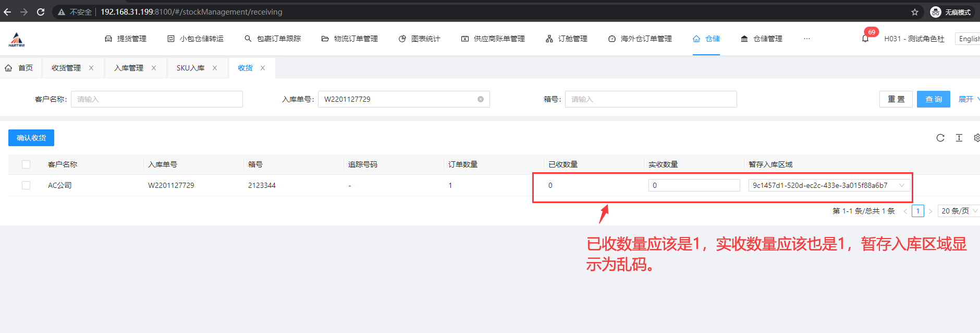Reload the browser page
This screenshot has height=333, width=980.
coord(41,12)
